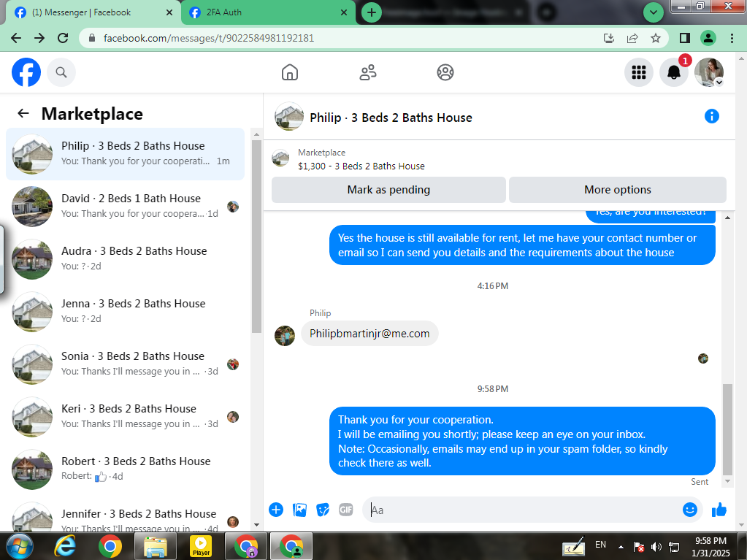
Task: Click the Facebook logo
Action: (26, 72)
